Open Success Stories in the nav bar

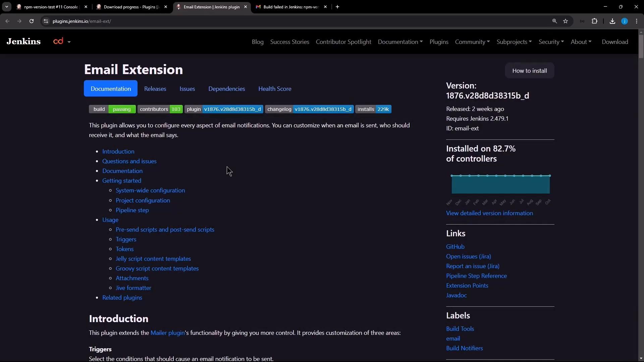[x=289, y=42]
